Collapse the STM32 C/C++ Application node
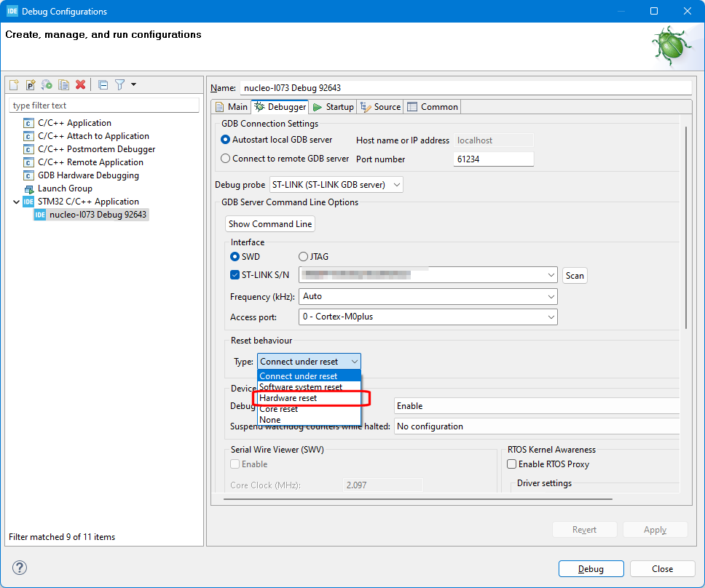Viewport: 705px width, 588px height. (16, 202)
